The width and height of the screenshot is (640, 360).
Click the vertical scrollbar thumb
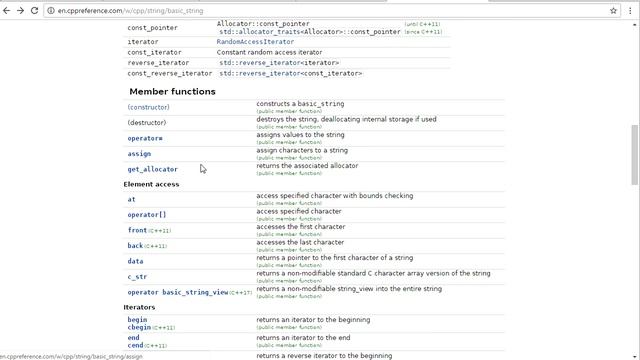coord(634,154)
